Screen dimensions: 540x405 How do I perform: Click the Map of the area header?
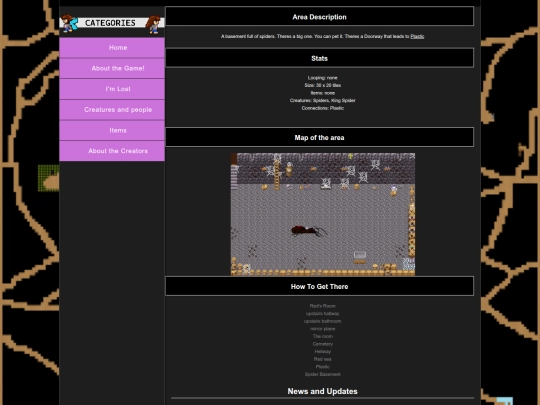click(x=320, y=137)
